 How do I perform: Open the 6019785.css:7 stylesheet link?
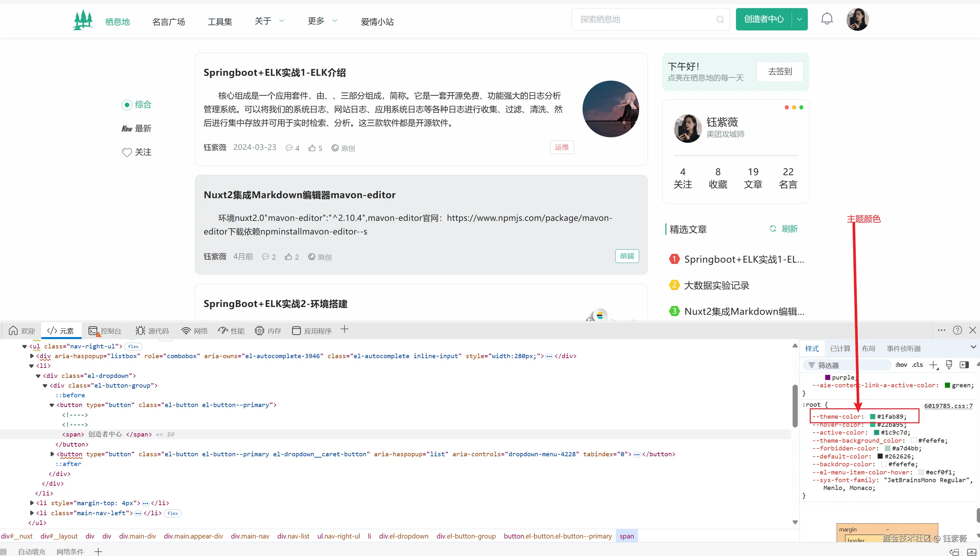coord(949,406)
